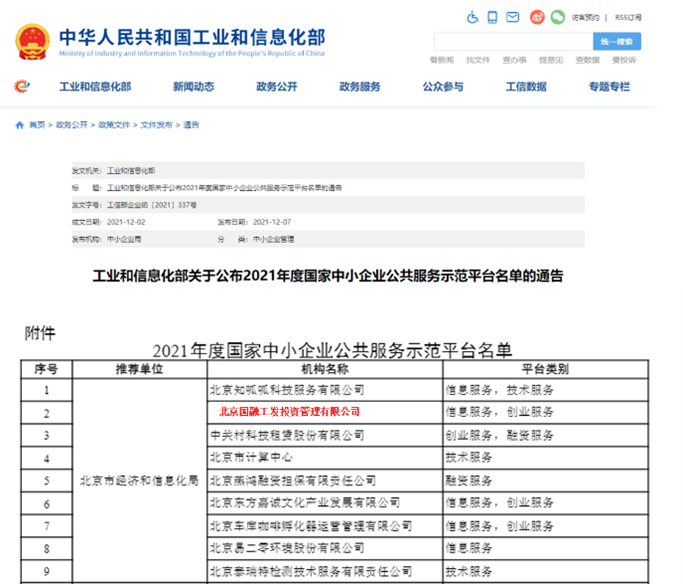Click the national emblem logo

tap(32, 42)
